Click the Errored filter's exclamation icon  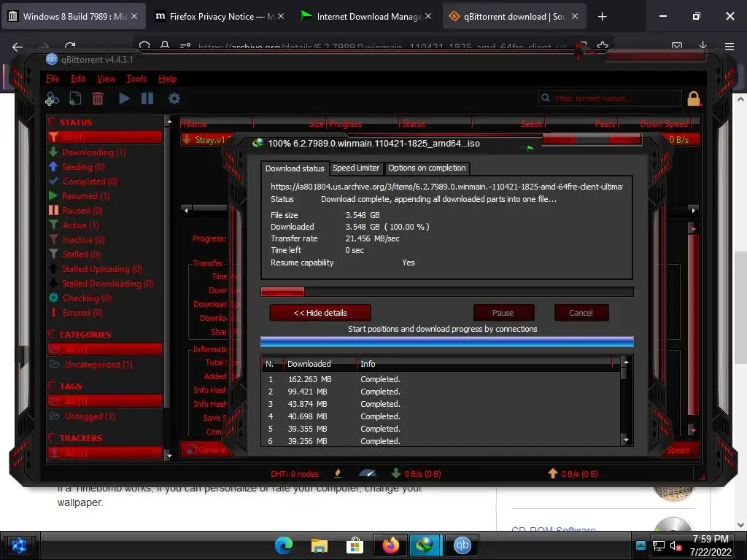tap(53, 312)
